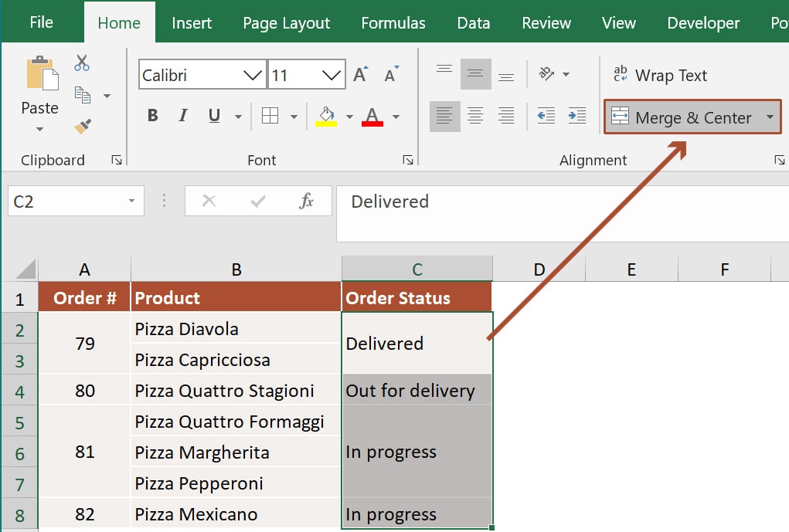Open the Font settings dialog launcher

(x=408, y=160)
